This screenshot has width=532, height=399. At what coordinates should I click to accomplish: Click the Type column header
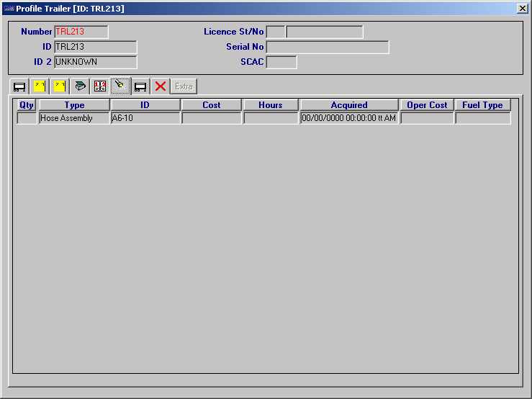click(74, 105)
